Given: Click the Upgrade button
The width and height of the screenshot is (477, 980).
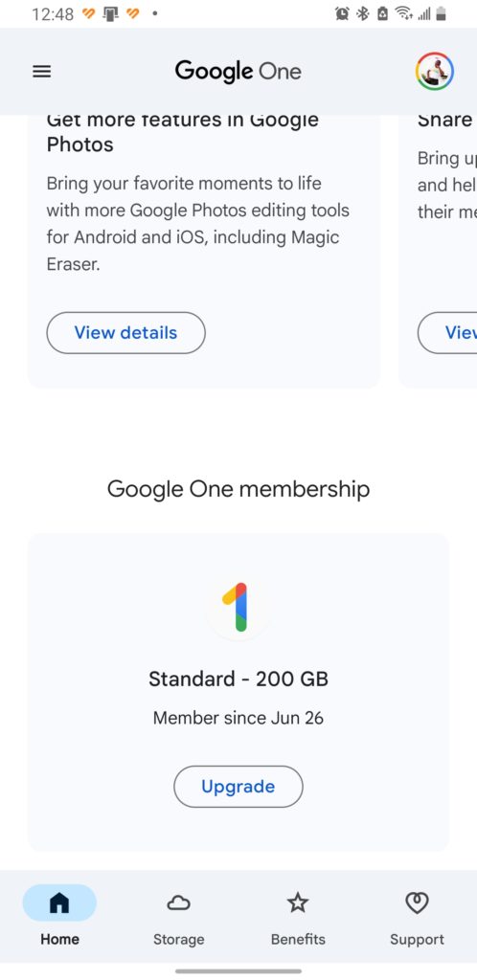Looking at the screenshot, I should pyautogui.click(x=238, y=787).
